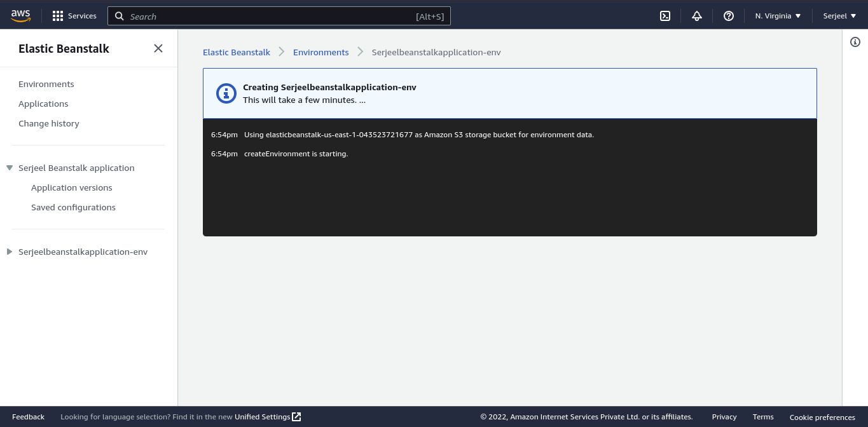
Task: Open the CloudShell terminal icon
Action: (665, 16)
